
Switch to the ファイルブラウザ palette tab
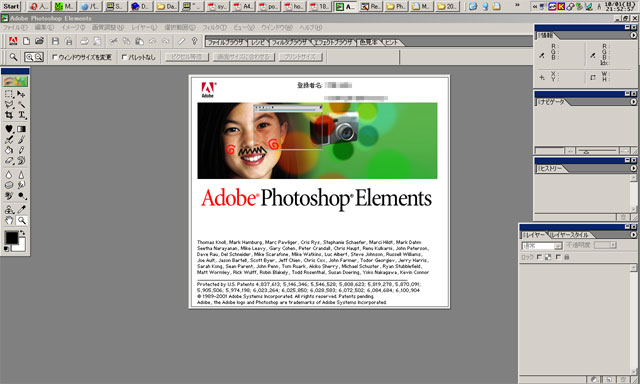pos(226,42)
